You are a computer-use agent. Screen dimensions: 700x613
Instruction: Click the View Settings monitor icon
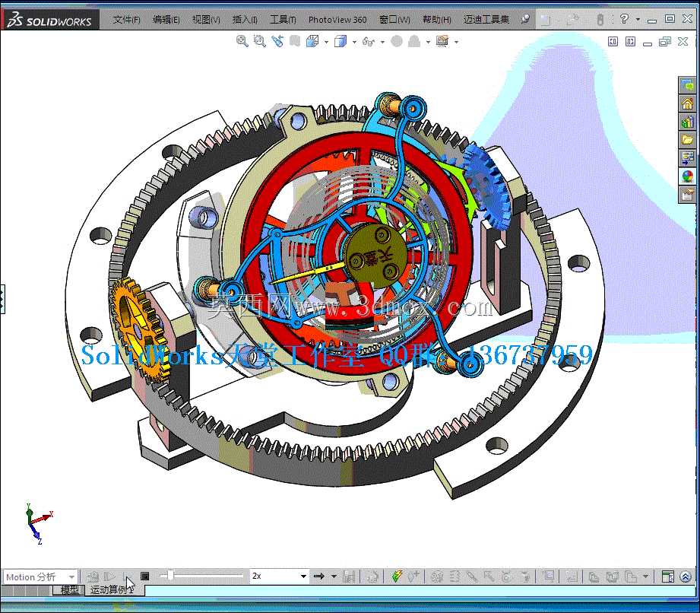pos(442,42)
